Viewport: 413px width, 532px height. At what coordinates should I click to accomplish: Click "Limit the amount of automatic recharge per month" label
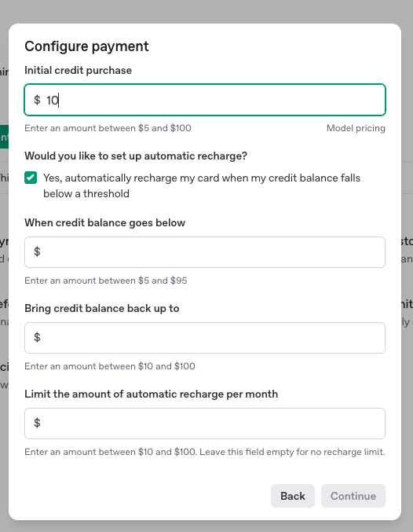coord(152,394)
